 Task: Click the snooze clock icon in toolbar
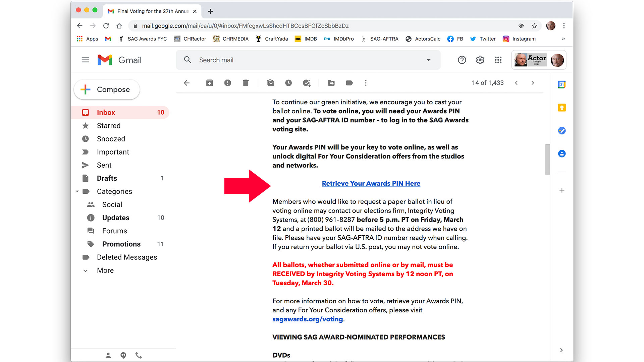pos(288,83)
